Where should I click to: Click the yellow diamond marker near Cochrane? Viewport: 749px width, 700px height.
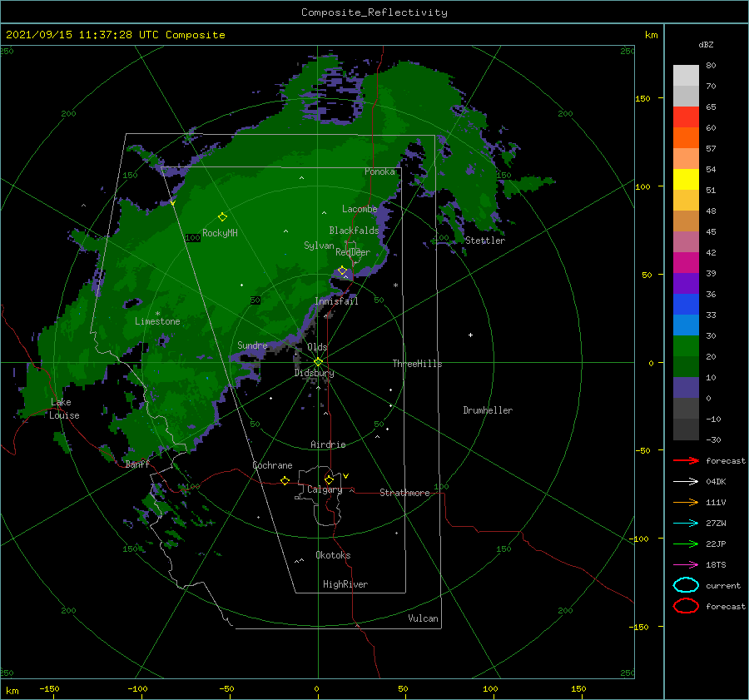click(x=285, y=481)
